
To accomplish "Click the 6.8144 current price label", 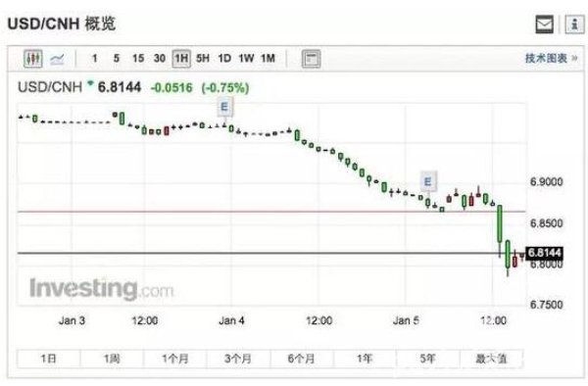I will tap(544, 253).
